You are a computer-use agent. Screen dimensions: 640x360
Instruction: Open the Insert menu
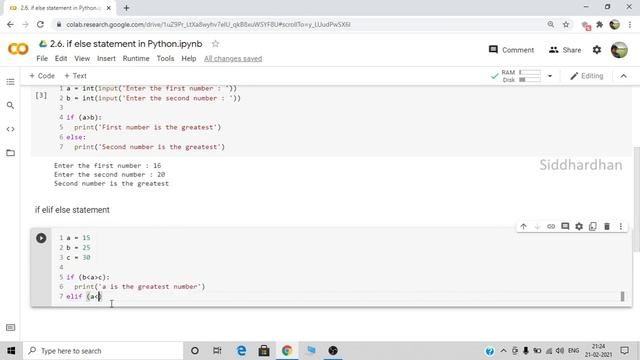pos(106,58)
